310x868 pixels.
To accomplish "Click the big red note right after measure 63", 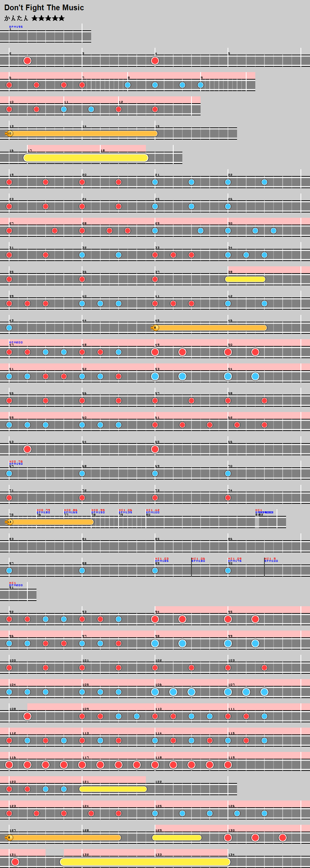I will click(x=27, y=449).
